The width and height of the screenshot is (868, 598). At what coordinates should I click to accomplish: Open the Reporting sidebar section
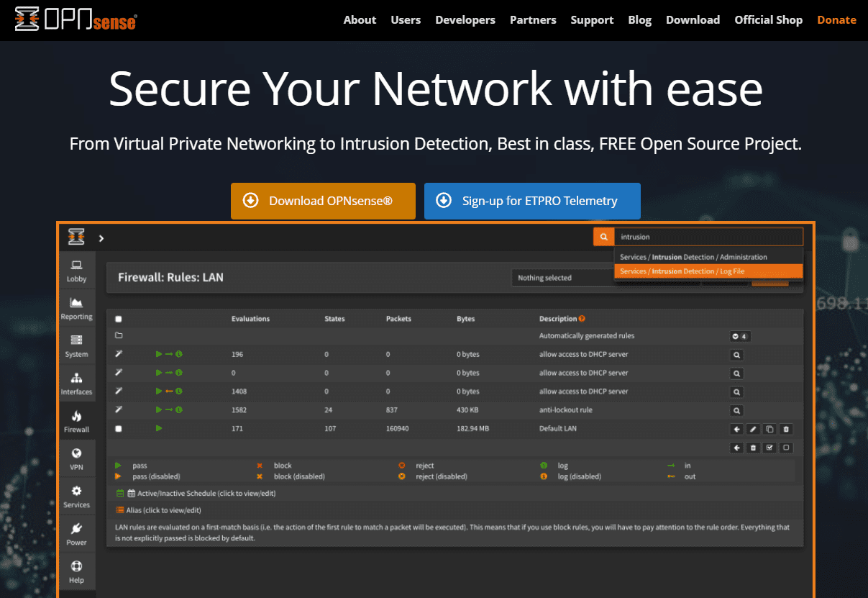tap(76, 309)
